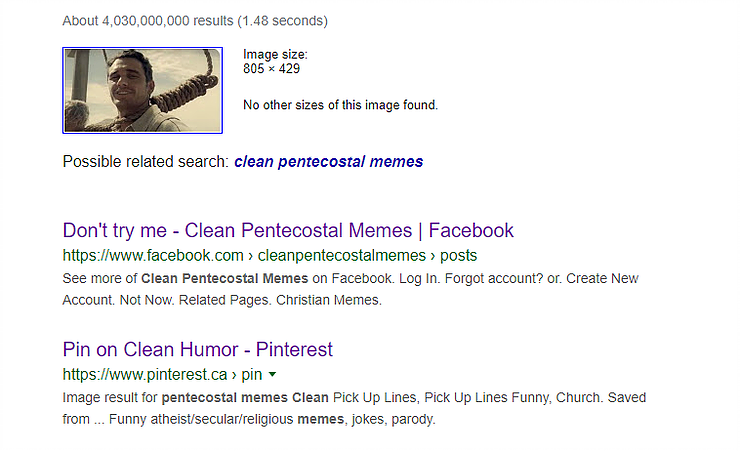The image size is (740, 451).
Task: Click the searched image thumbnail
Action: tap(142, 90)
